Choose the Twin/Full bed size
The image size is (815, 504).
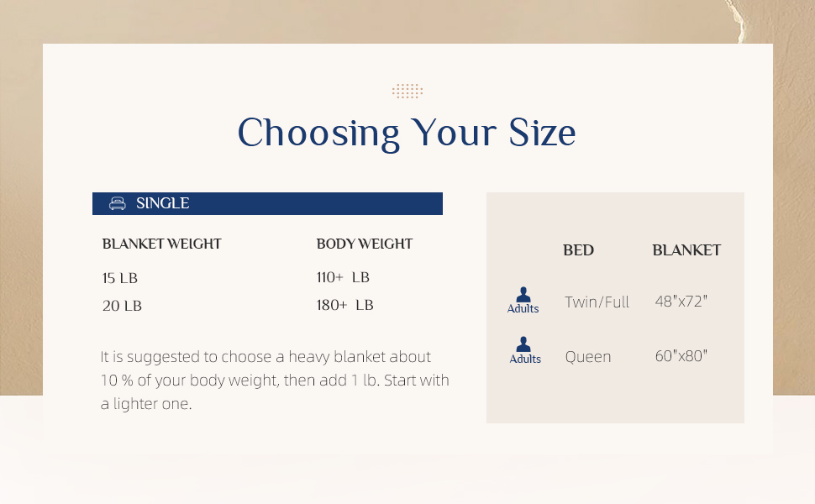pyautogui.click(x=597, y=302)
